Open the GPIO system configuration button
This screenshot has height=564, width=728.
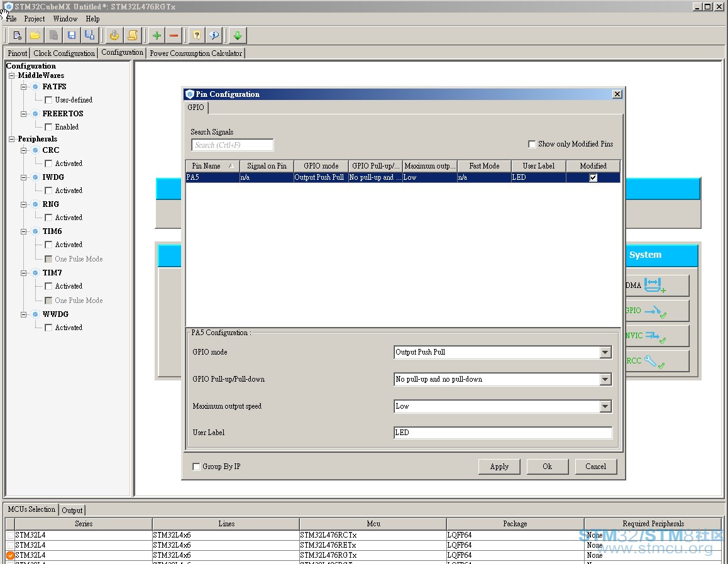657,311
